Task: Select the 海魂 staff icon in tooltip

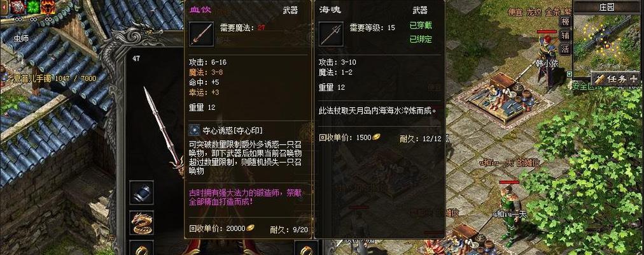Action: pyautogui.click(x=331, y=34)
